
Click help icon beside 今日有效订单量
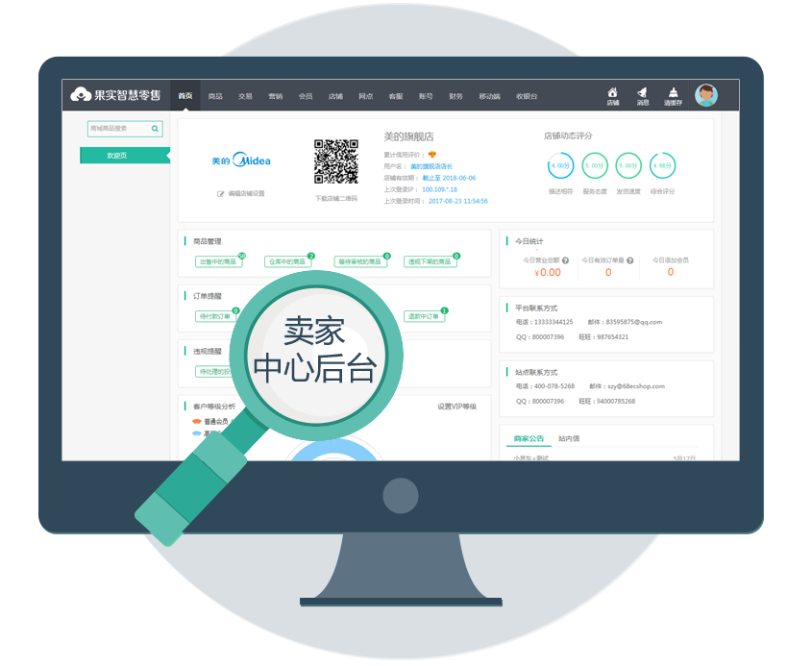pos(629,260)
